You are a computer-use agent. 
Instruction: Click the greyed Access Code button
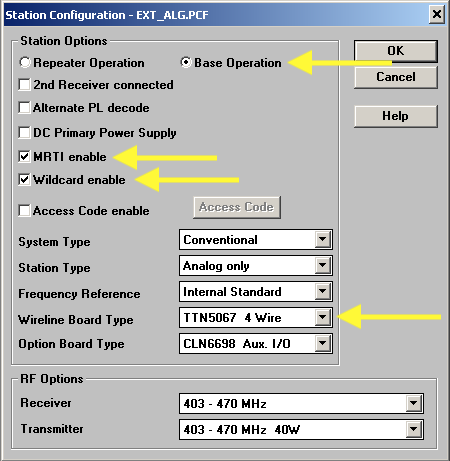pyautogui.click(x=237, y=207)
